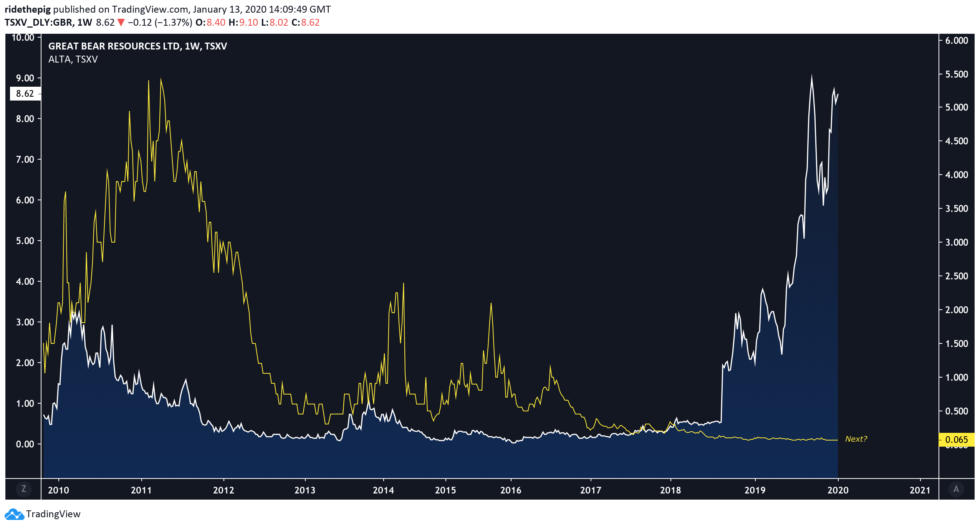980x528 pixels.
Task: Click the 4.00 left price scale label
Action: click(x=25, y=281)
